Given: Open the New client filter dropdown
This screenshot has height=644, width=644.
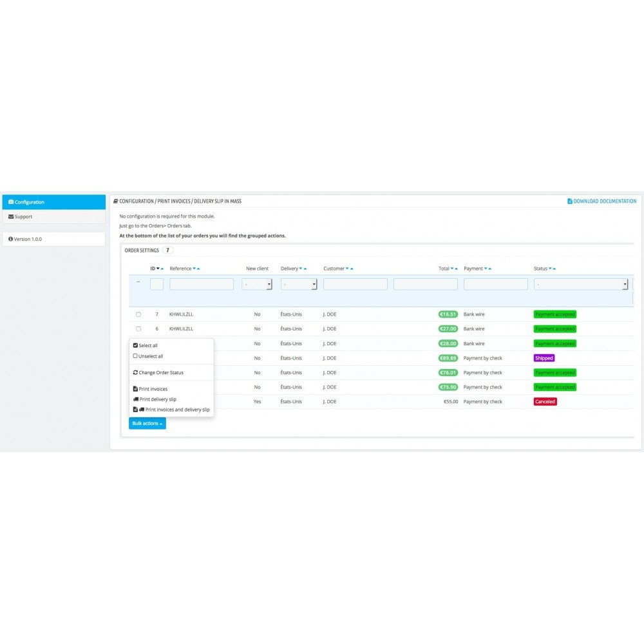Looking at the screenshot, I should (257, 284).
